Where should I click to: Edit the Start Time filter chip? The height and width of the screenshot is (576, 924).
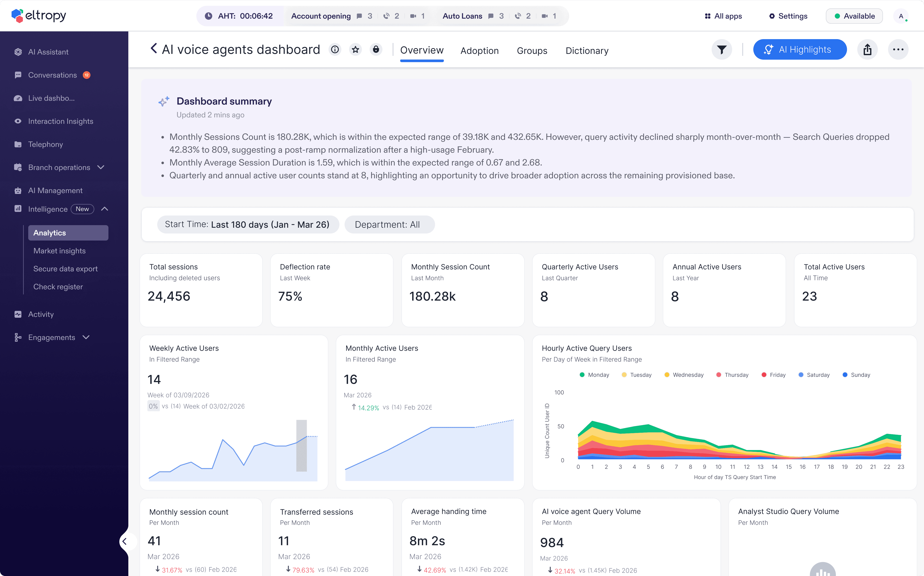248,224
